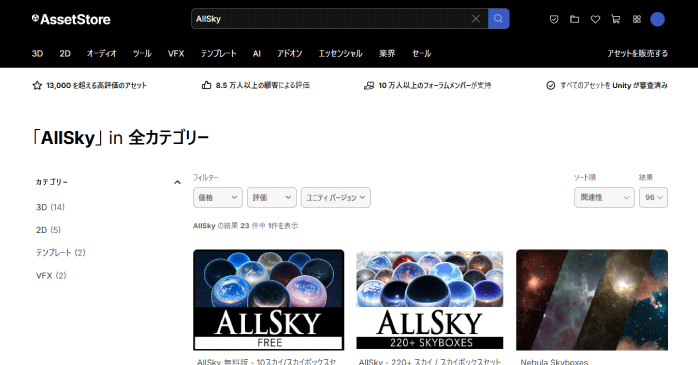Click the AllSky 無料版 product title
This screenshot has width=698, height=365.
pos(266,361)
